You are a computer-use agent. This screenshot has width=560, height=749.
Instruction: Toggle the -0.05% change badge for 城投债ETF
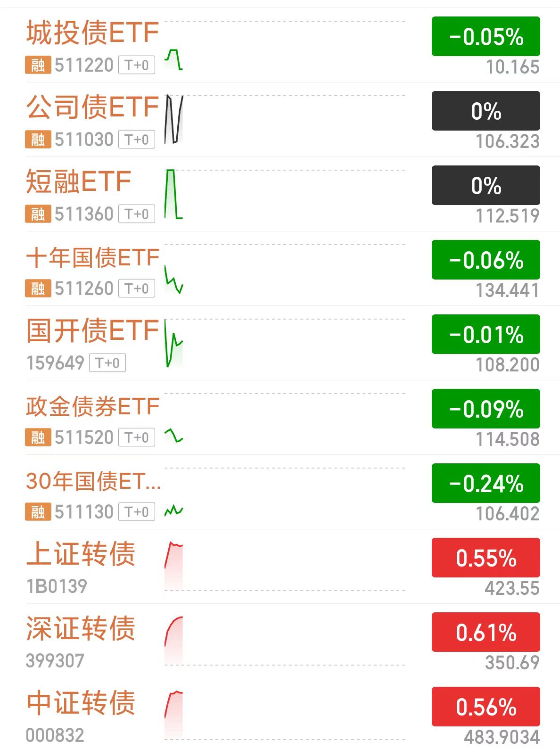[486, 36]
